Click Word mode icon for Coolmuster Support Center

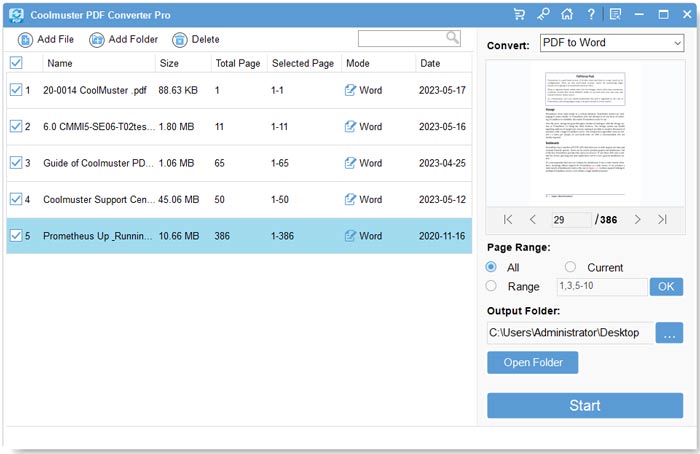coord(350,200)
